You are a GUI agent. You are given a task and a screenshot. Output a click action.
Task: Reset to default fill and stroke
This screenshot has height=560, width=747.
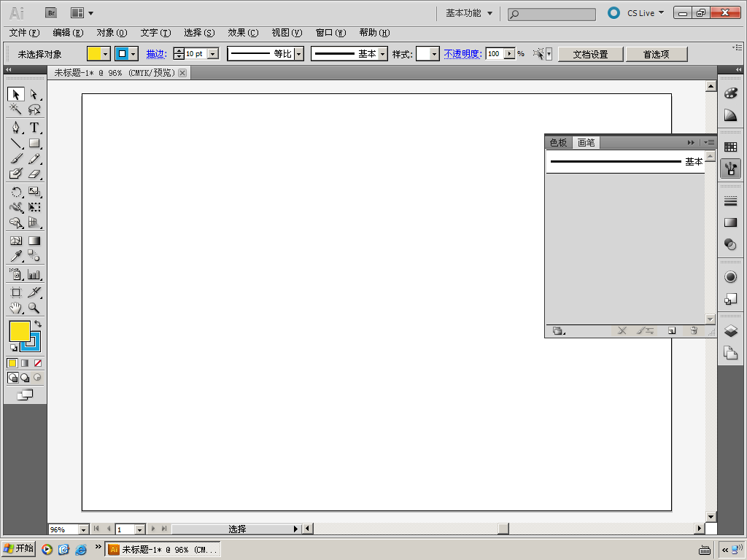click(13, 348)
